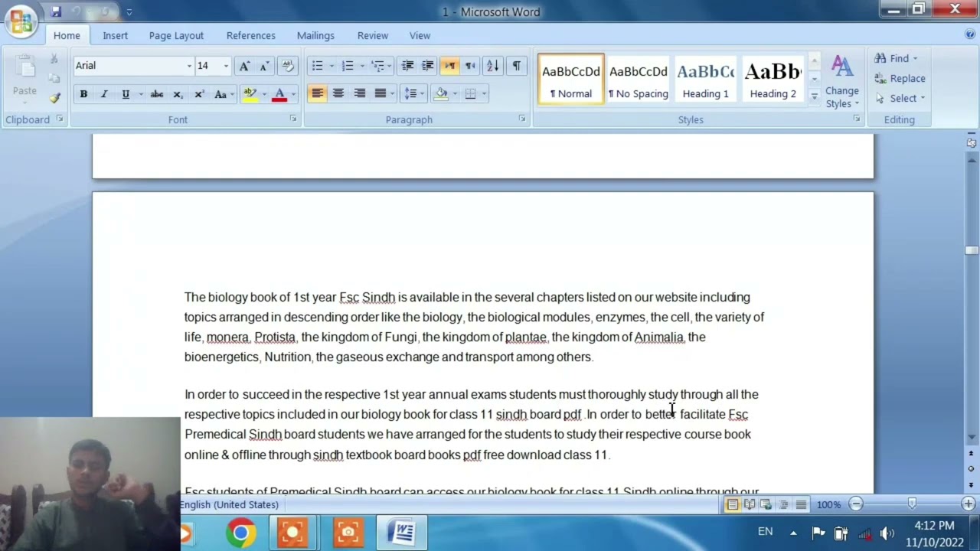Switch to References tab
This screenshot has width=980, height=551.
tap(250, 35)
